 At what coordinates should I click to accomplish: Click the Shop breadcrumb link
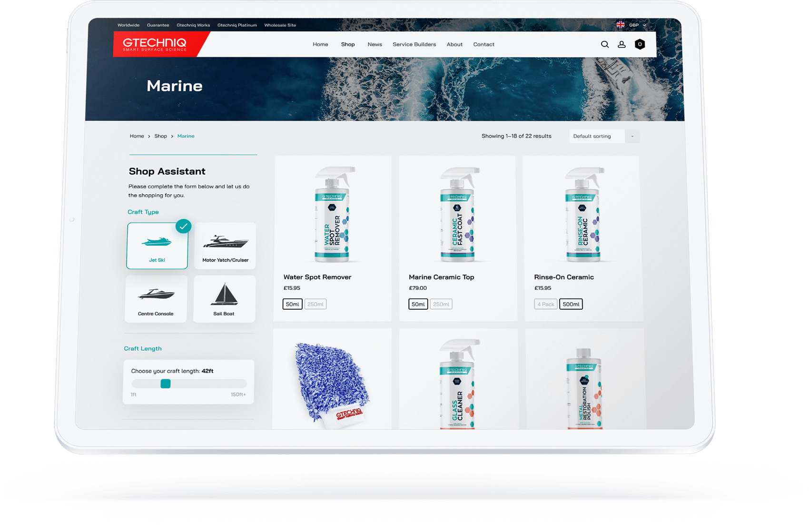[x=160, y=136]
